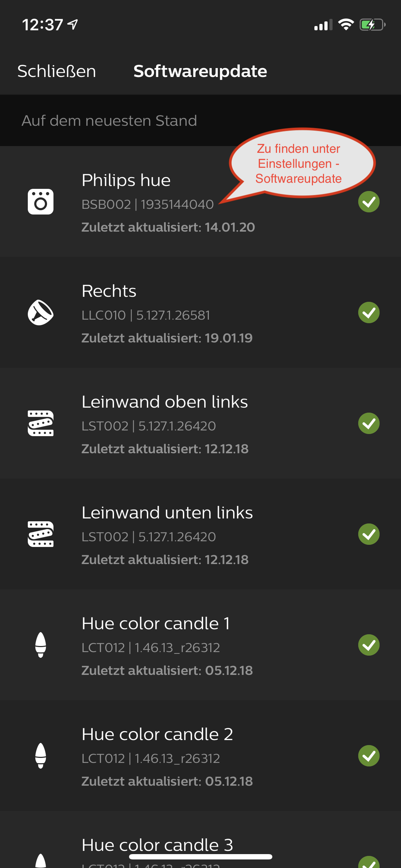Tap the battery charging indicator
Screen dimensions: 401x868
coord(372,25)
